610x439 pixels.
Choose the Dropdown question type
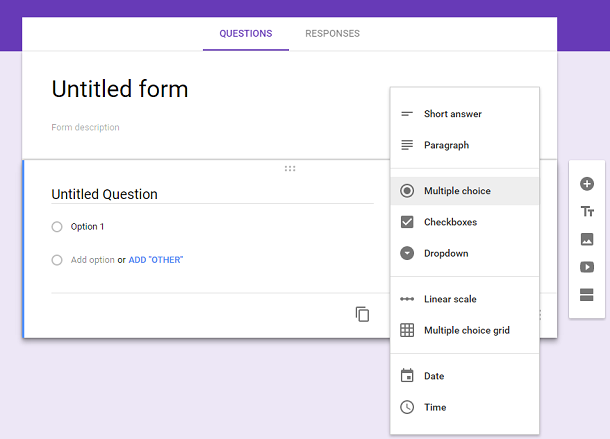(465, 253)
